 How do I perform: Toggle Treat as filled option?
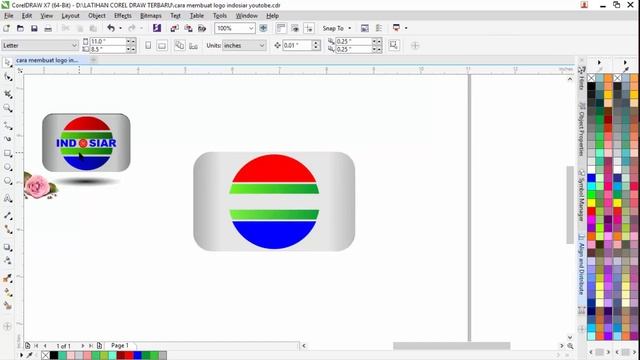[x=393, y=45]
